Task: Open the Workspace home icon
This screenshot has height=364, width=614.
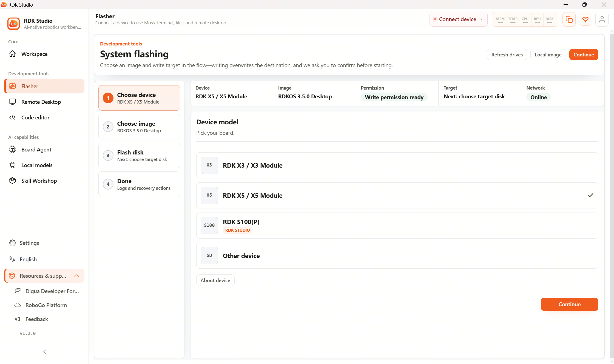Action: point(12,54)
